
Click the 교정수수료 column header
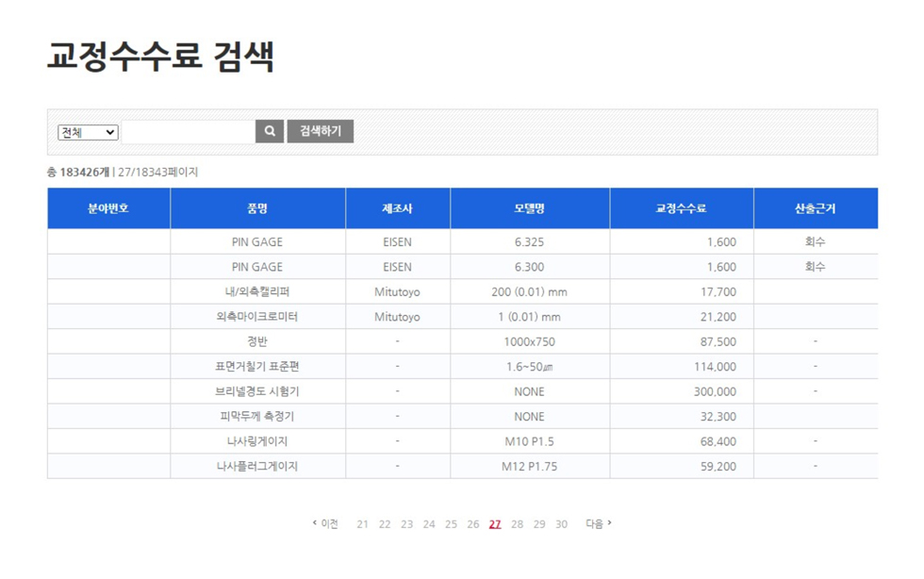point(681,208)
